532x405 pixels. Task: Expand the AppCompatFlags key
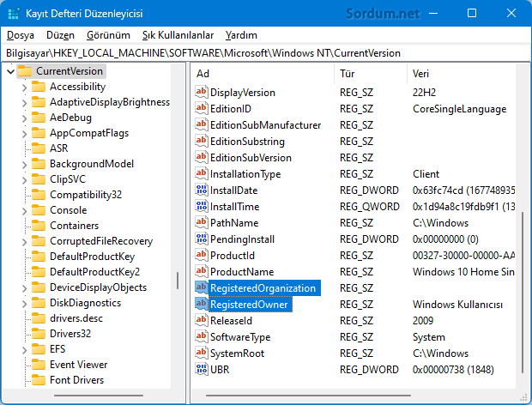point(24,134)
